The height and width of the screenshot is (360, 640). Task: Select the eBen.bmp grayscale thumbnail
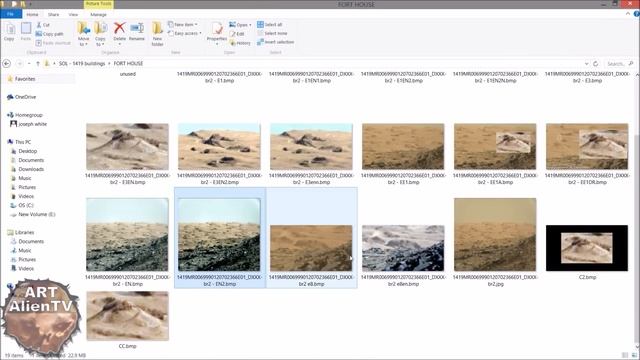click(x=403, y=248)
